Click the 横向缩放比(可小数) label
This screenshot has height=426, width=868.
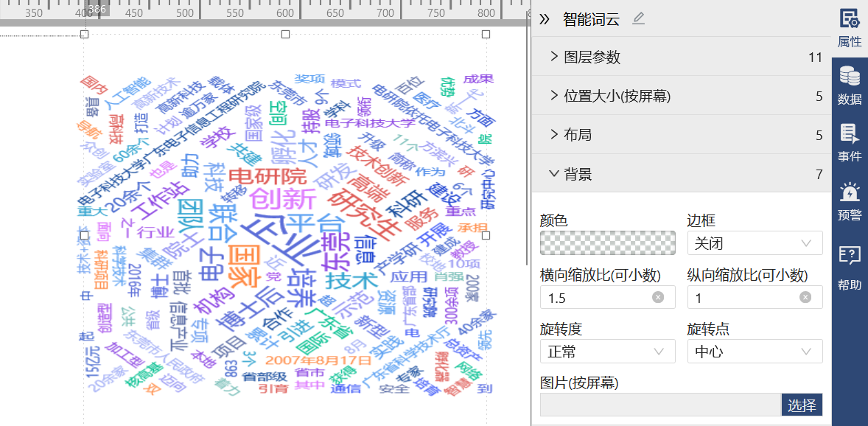coord(600,274)
